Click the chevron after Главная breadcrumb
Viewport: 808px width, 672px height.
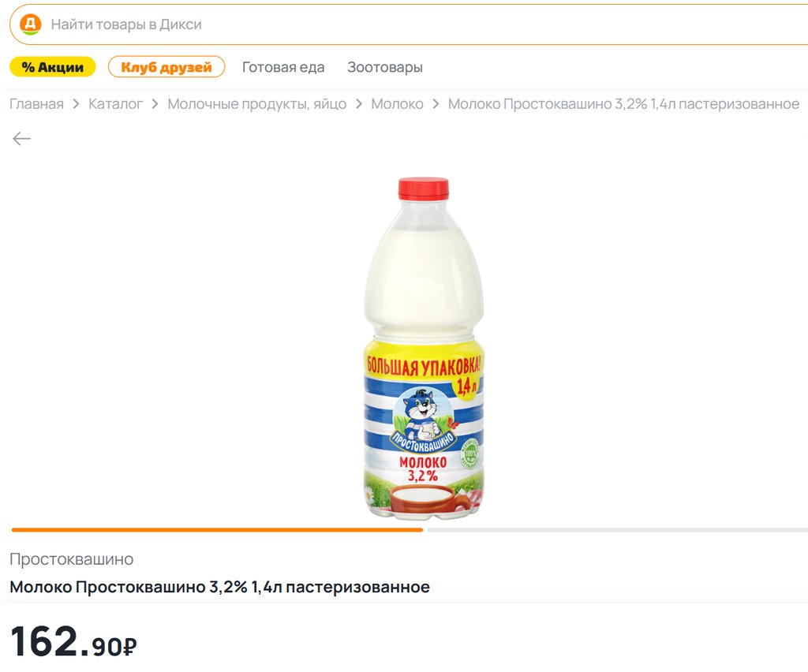(x=77, y=104)
